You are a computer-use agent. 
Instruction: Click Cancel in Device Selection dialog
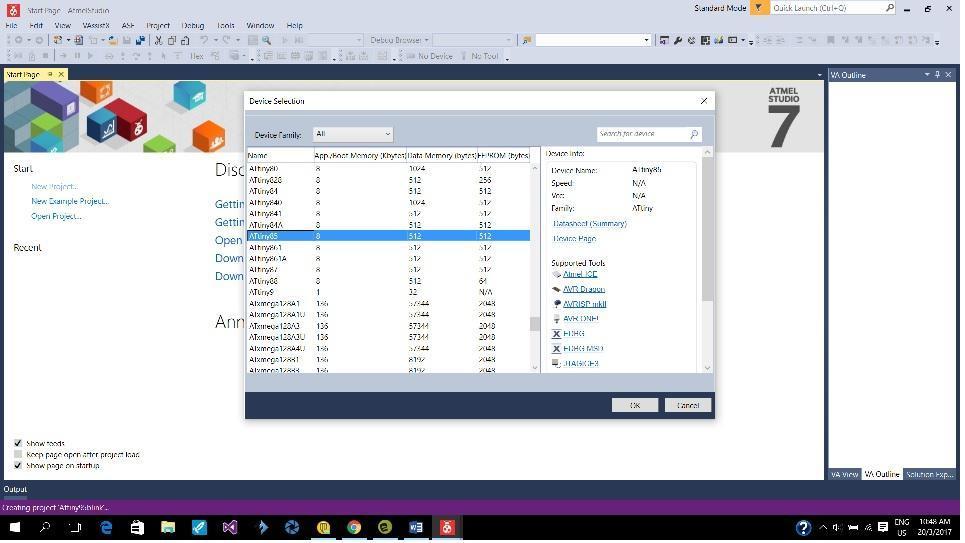pyautogui.click(x=687, y=405)
